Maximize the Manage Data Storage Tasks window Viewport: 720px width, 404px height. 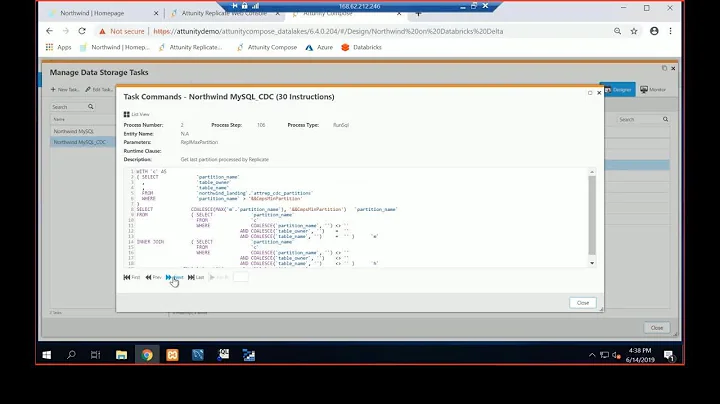coord(664,68)
